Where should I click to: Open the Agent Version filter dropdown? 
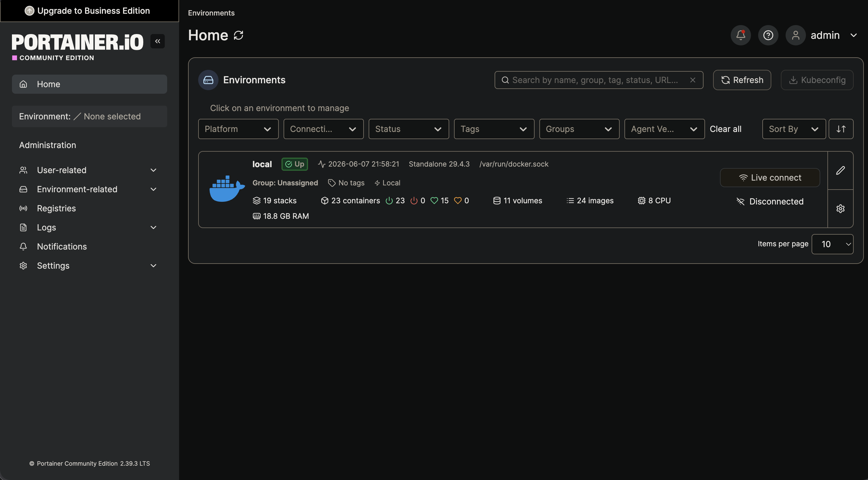pos(664,129)
